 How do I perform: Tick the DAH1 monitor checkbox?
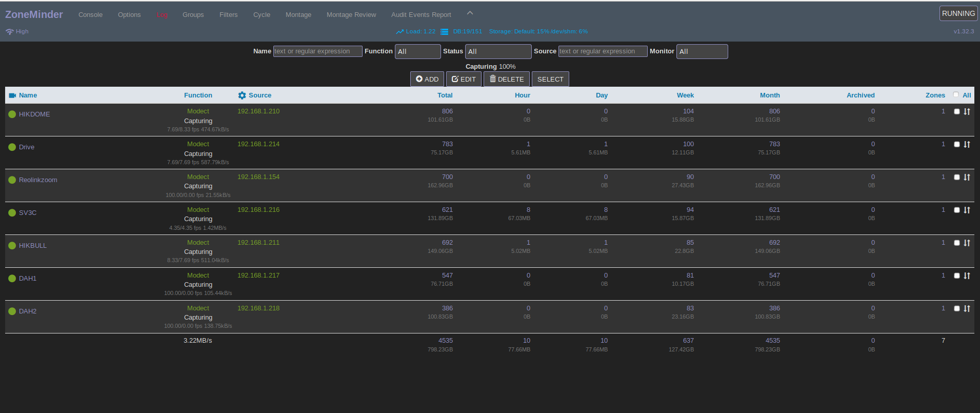956,276
